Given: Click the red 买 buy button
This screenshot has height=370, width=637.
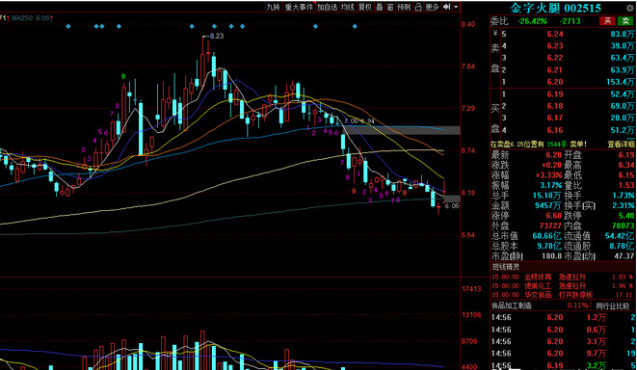Looking at the screenshot, I should tap(607, 21).
